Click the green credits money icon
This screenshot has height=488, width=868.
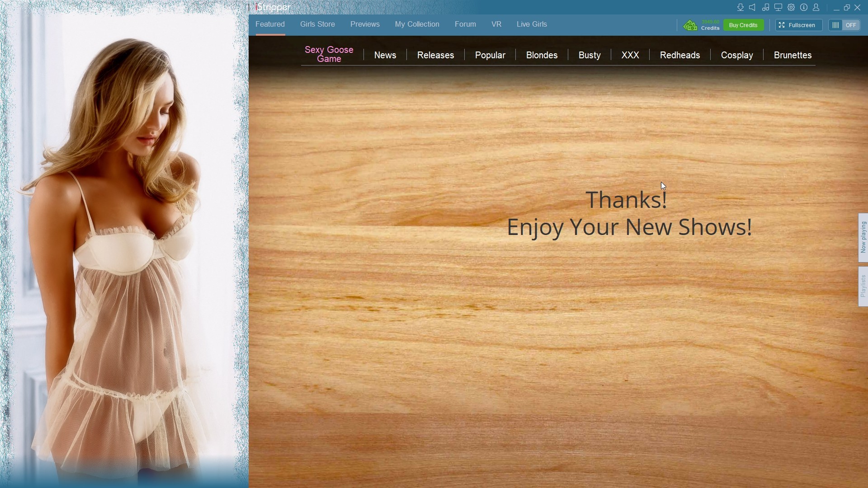pos(690,25)
